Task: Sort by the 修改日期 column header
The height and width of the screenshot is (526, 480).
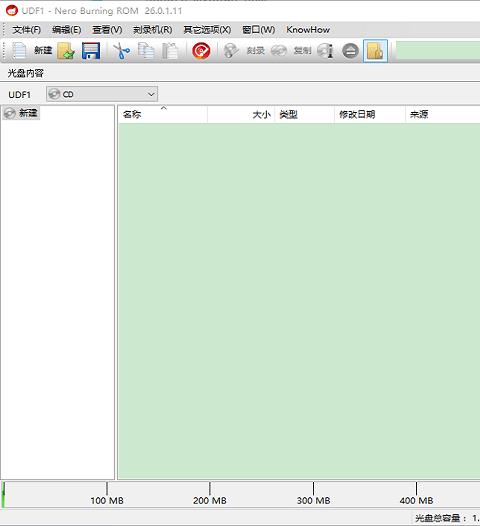Action: pyautogui.click(x=370, y=114)
